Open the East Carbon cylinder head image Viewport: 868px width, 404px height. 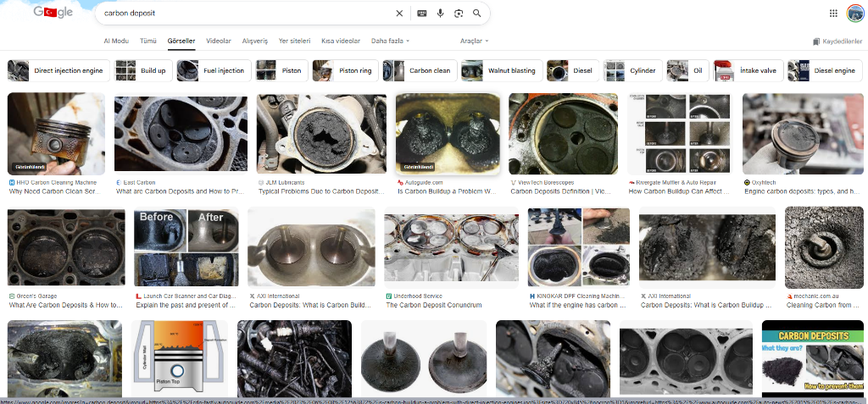[181, 134]
